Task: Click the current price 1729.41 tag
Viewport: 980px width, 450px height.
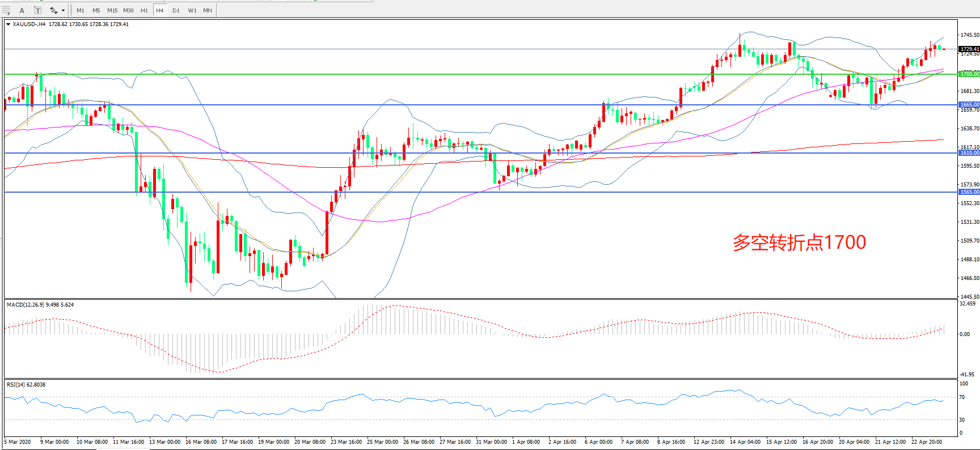Action: coord(969,49)
